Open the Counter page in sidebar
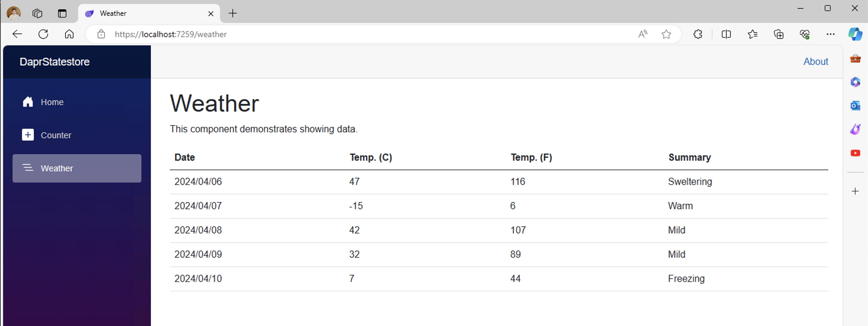This screenshot has width=868, height=326. (56, 135)
